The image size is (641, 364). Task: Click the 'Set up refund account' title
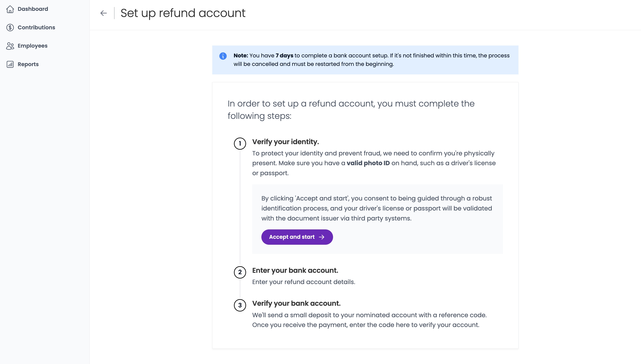183,13
